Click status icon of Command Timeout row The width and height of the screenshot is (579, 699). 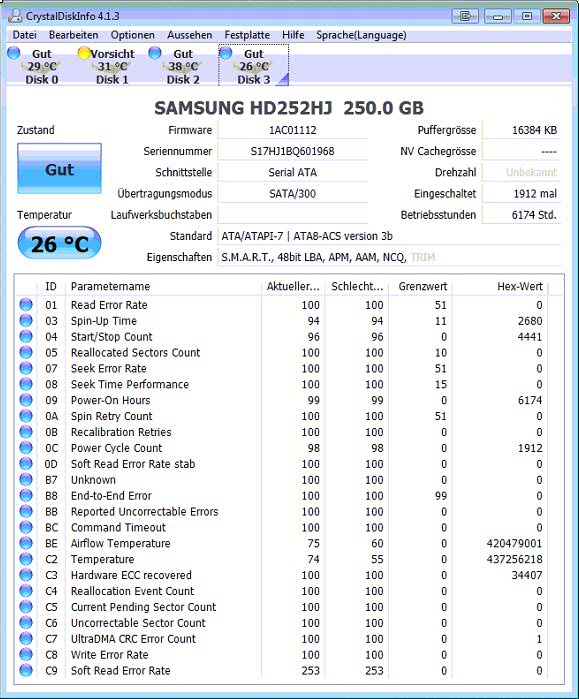coord(26,527)
